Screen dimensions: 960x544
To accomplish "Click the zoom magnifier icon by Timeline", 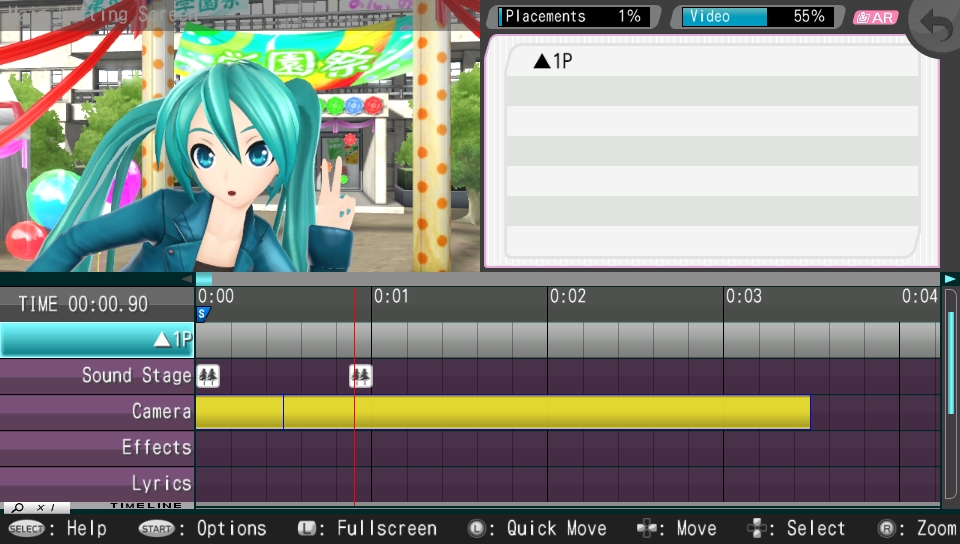I will 18,508.
